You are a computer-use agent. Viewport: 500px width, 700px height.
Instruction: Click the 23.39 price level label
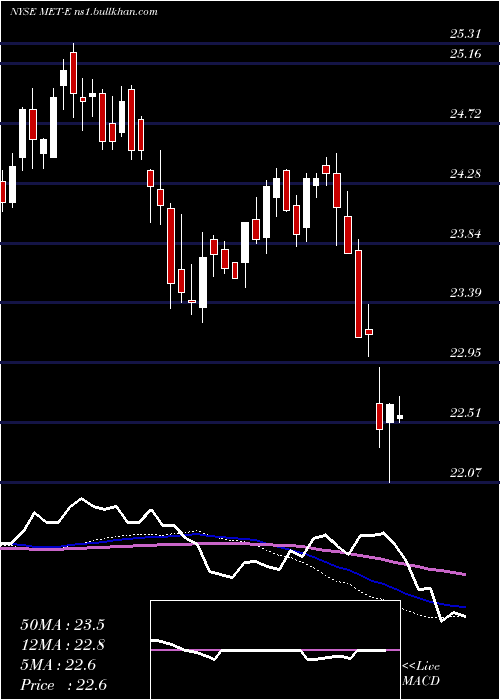pyautogui.click(x=465, y=293)
